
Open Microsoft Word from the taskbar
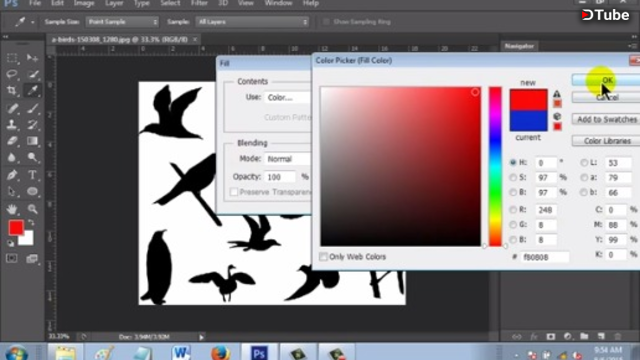[181, 352]
